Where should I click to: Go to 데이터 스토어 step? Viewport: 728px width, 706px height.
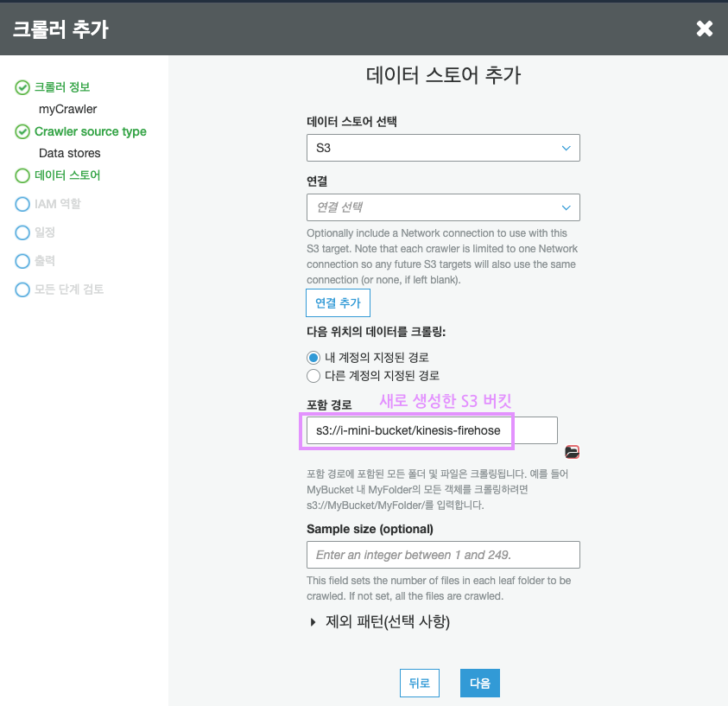[67, 175]
